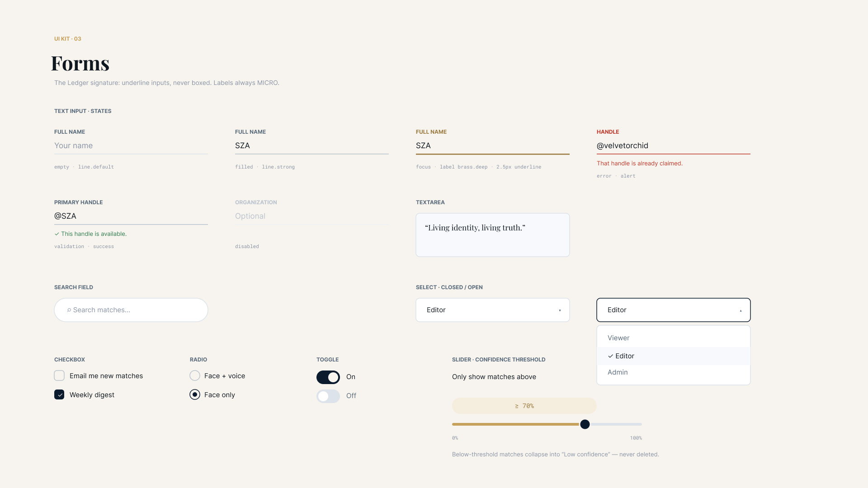Screen dimensions: 868x488
Task: Click the green checkmark beside available handle
Action: 57,234
